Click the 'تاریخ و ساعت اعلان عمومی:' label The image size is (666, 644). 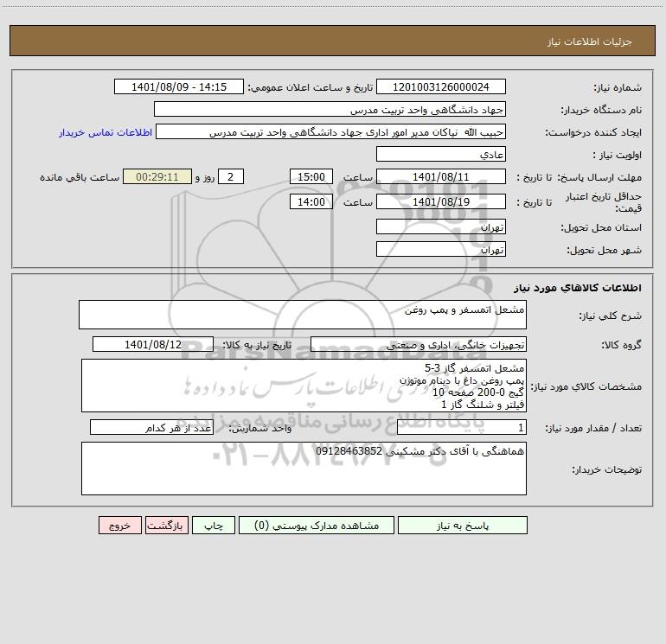pyautogui.click(x=311, y=87)
